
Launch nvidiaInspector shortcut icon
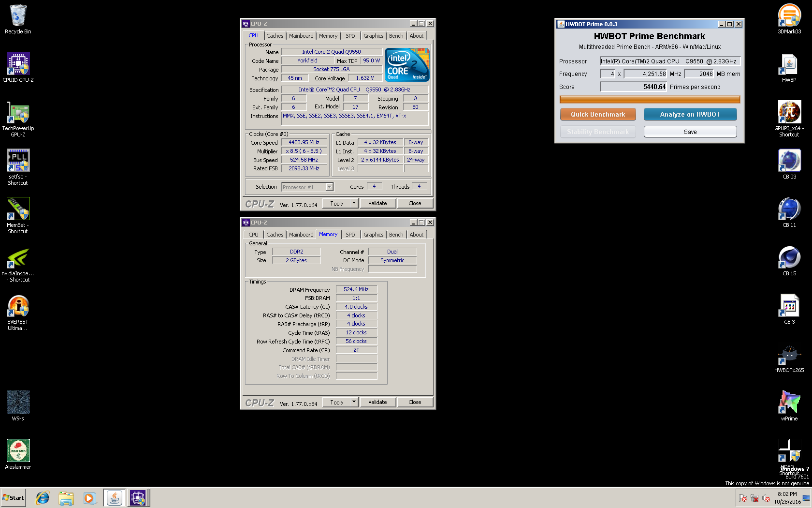[x=18, y=264]
